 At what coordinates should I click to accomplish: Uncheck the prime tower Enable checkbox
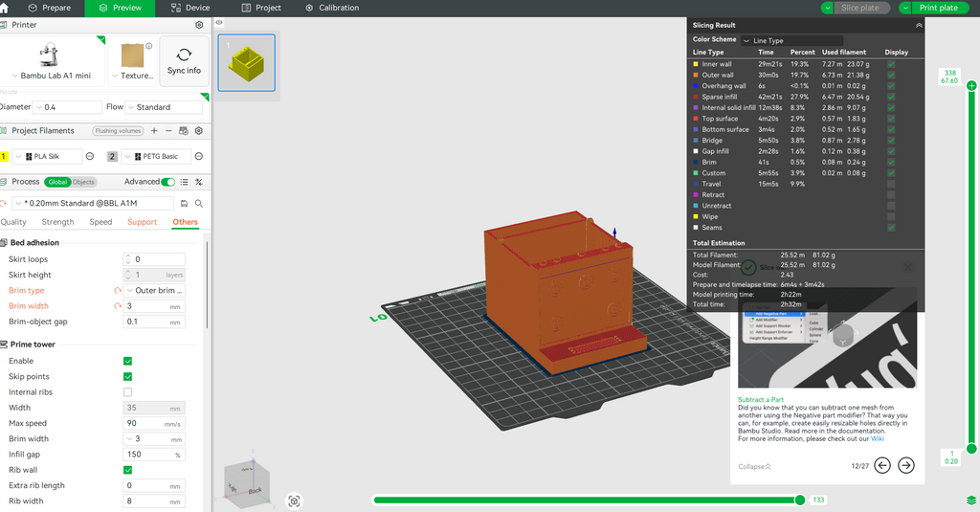[128, 361]
